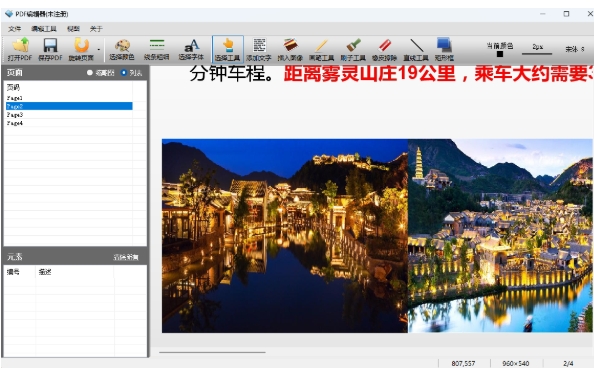Expand the rotate page dropdown arrow

click(x=99, y=50)
